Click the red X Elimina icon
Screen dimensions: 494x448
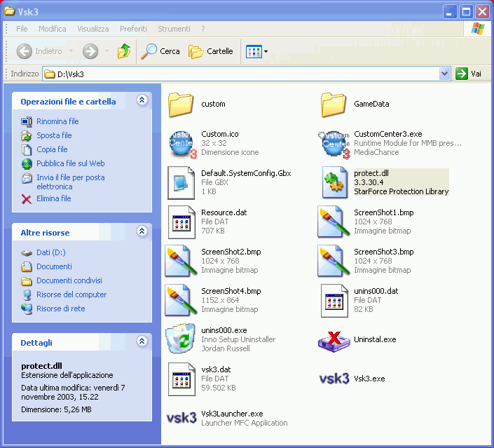click(27, 199)
